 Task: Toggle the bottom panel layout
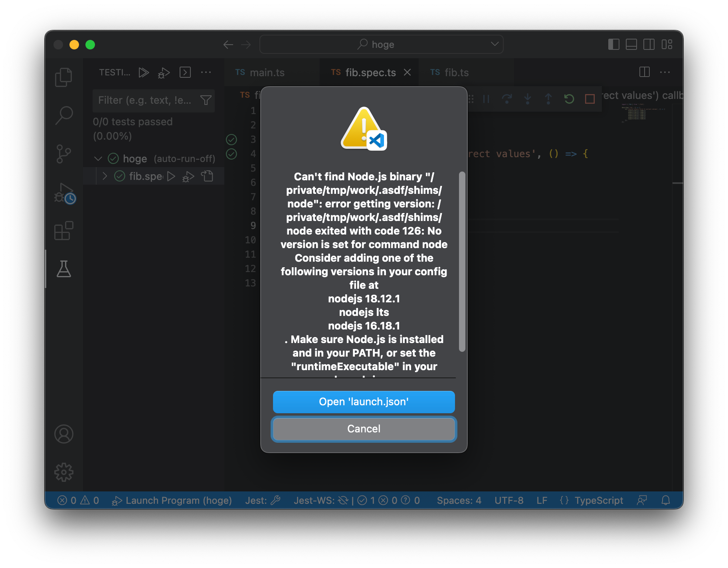(x=631, y=44)
